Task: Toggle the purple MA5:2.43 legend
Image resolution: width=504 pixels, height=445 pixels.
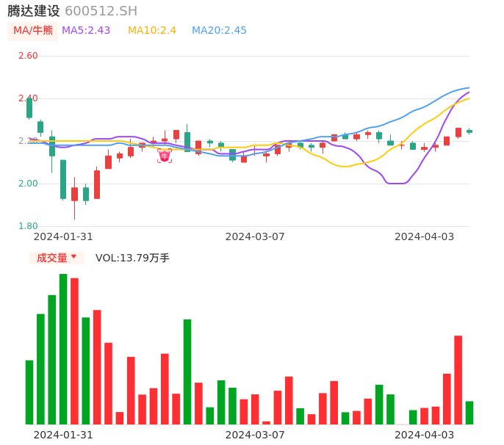Action: (86, 30)
